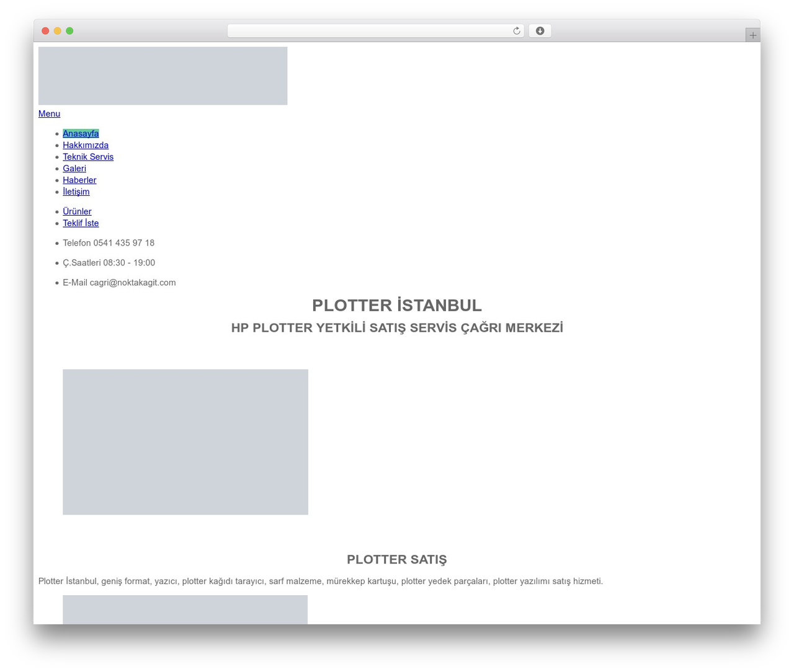Image resolution: width=794 pixels, height=672 pixels.
Task: Click the Ç.Saatleri 08:30 - 19:00 text
Action: click(x=109, y=263)
